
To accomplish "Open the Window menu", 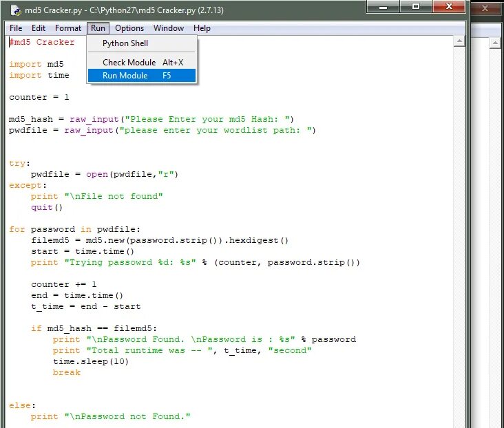I will pos(169,28).
